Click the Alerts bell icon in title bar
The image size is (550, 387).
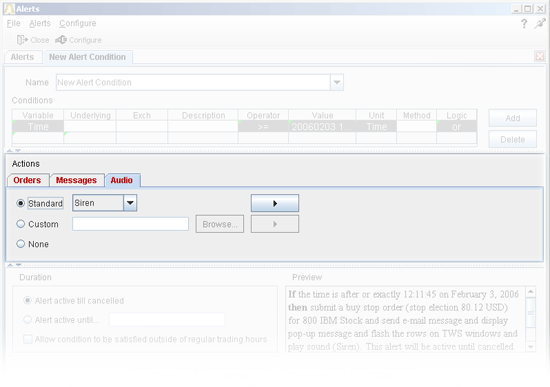(9, 8)
